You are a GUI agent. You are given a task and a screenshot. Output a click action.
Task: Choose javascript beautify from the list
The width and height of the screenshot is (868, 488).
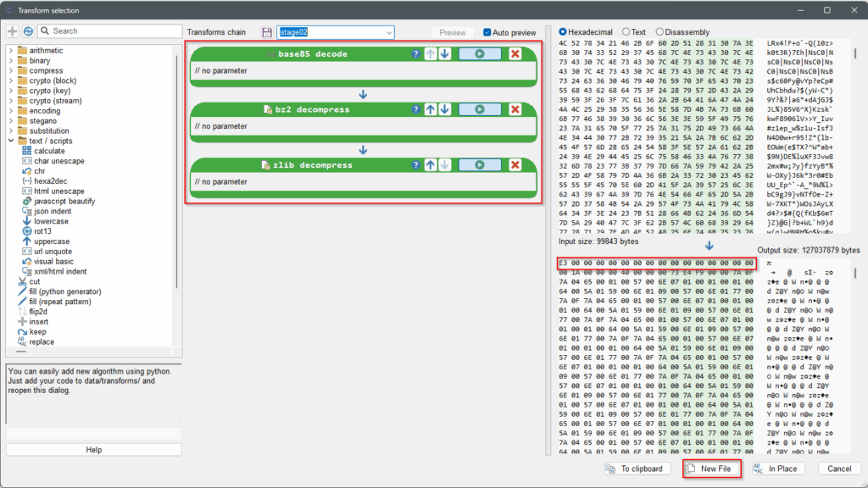(64, 202)
